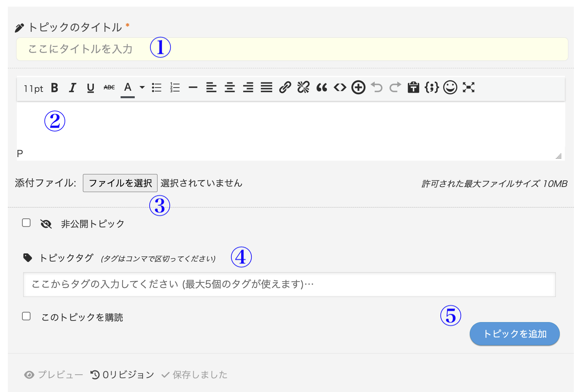Apply text color with A icon
579x392 pixels.
click(128, 88)
